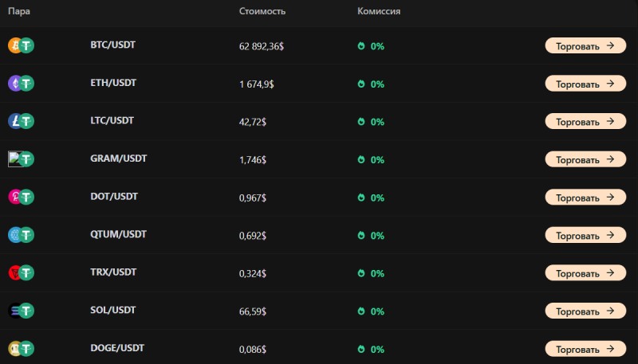This screenshot has width=638, height=364.
Task: Click the Tether icon in the SOL/USDT row
Action: pos(26,311)
